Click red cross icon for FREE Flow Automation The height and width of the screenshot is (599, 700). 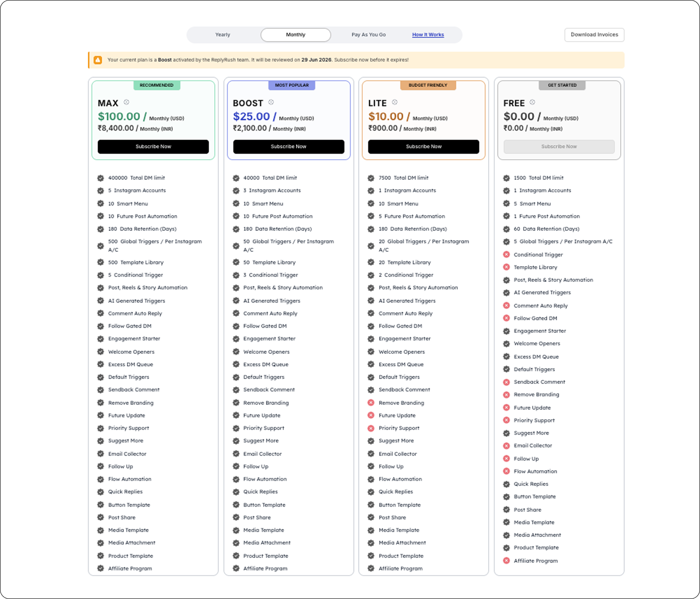tap(506, 471)
